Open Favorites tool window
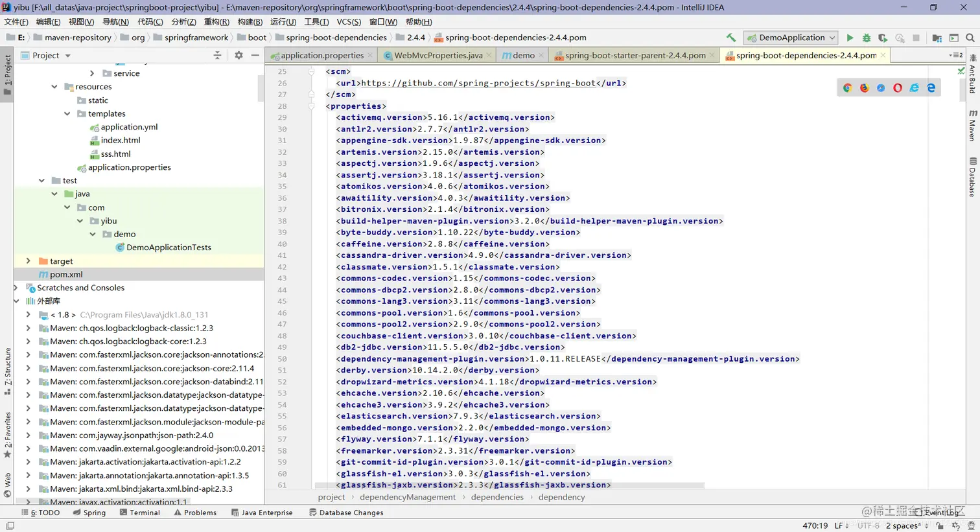 point(7,435)
